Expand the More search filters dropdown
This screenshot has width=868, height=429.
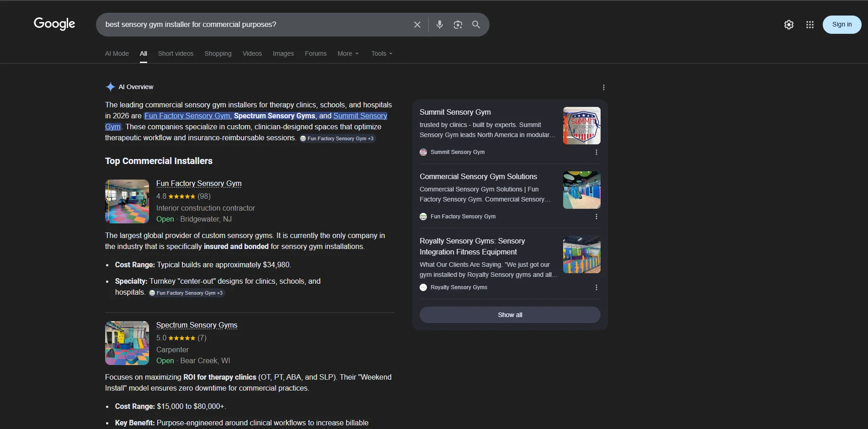tap(348, 53)
